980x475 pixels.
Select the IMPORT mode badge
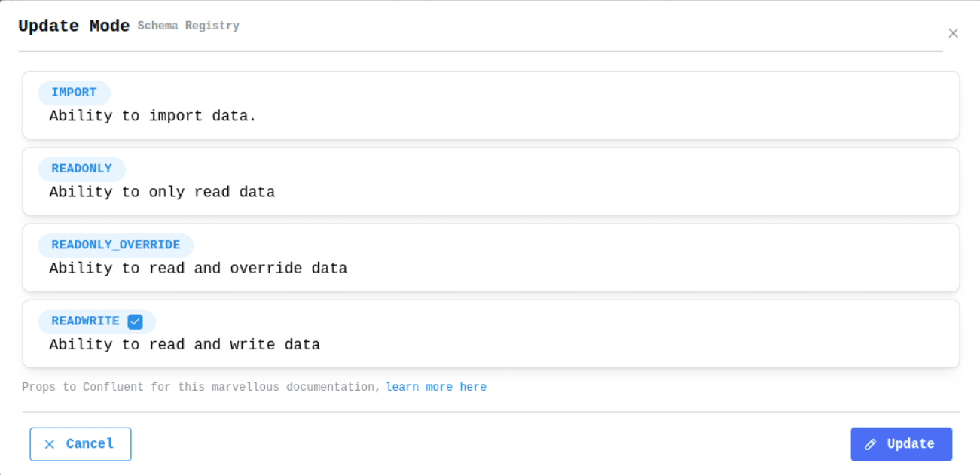74,93
